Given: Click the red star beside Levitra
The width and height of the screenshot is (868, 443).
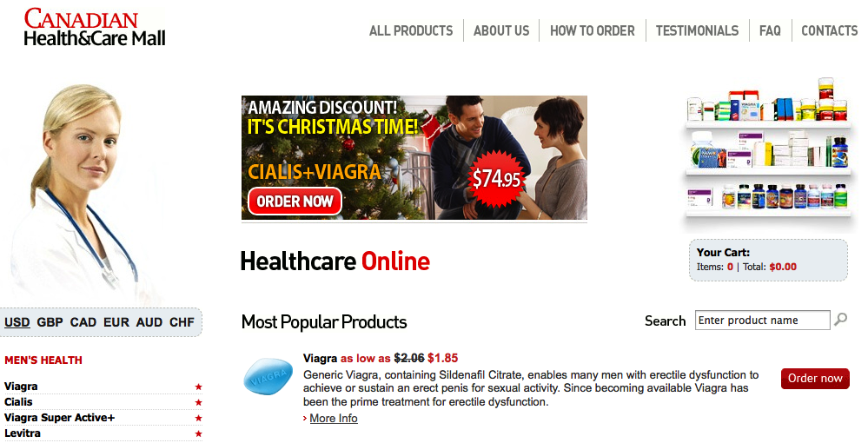Looking at the screenshot, I should (198, 433).
